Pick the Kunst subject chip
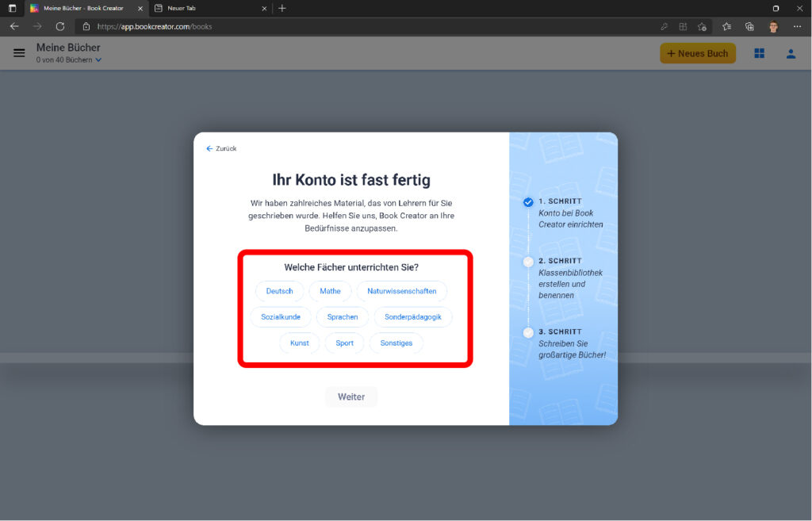Screen dimensions: 812x521 click(x=299, y=343)
